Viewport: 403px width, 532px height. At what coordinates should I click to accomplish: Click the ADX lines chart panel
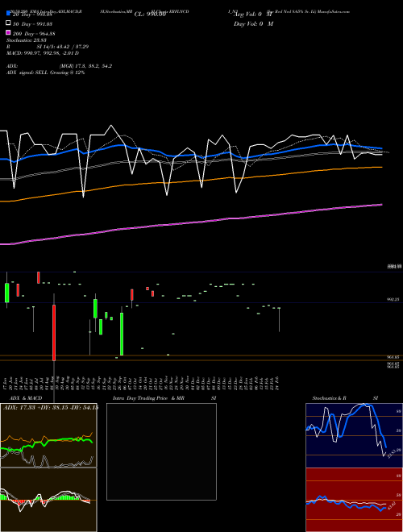point(48,435)
